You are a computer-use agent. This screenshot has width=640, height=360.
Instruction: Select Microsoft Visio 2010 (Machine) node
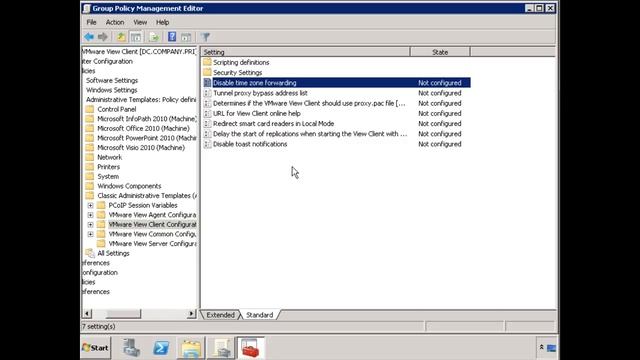[141, 147]
